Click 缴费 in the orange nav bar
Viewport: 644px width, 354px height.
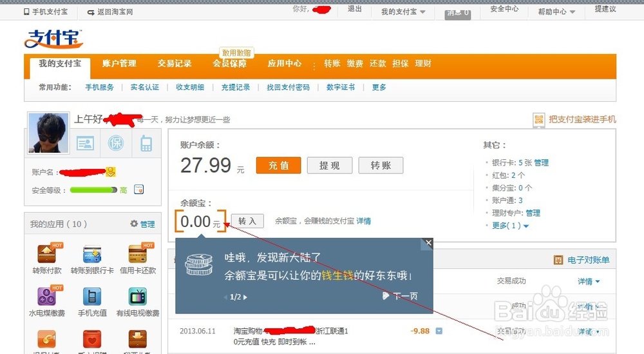click(x=355, y=63)
